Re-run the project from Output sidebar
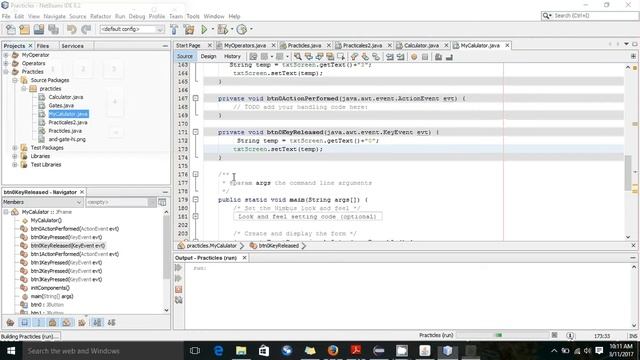The height and width of the screenshot is (360, 640). pyautogui.click(x=179, y=268)
